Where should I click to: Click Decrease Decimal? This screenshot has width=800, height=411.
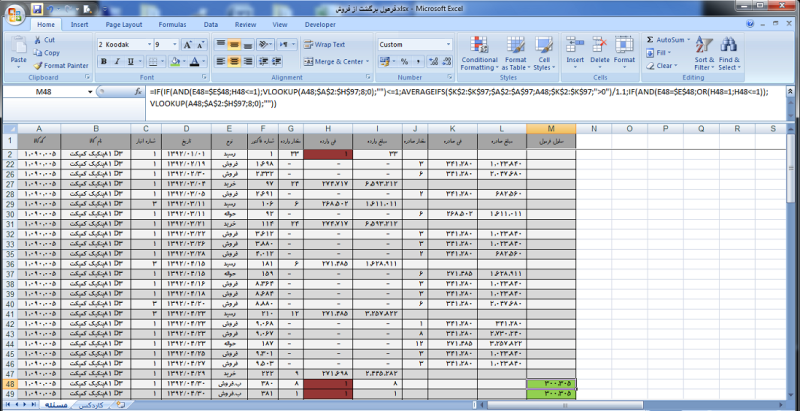coord(447,61)
